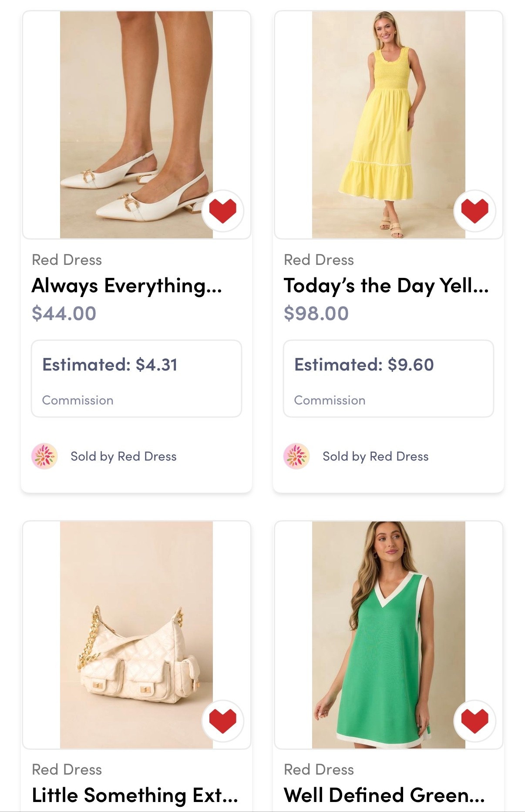Tap "Sold by Red Dress" under yellow dress

pos(376,456)
